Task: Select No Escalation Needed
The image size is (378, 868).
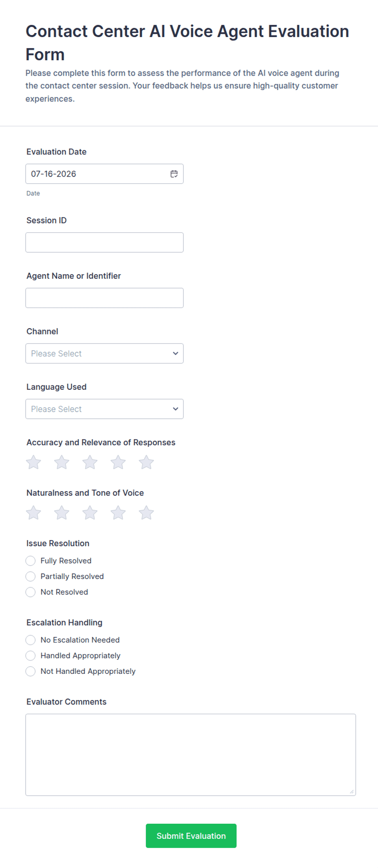Action: pos(30,640)
